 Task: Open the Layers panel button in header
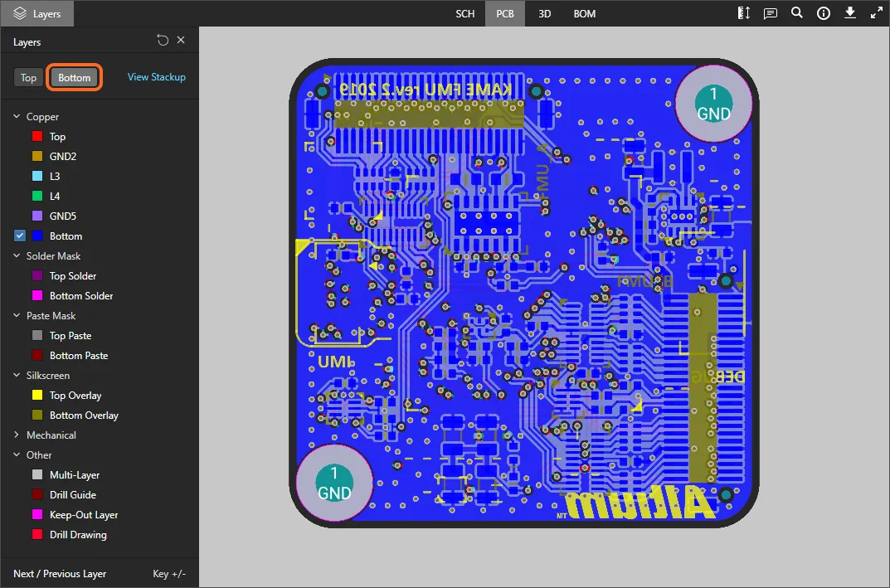pyautogui.click(x=36, y=13)
